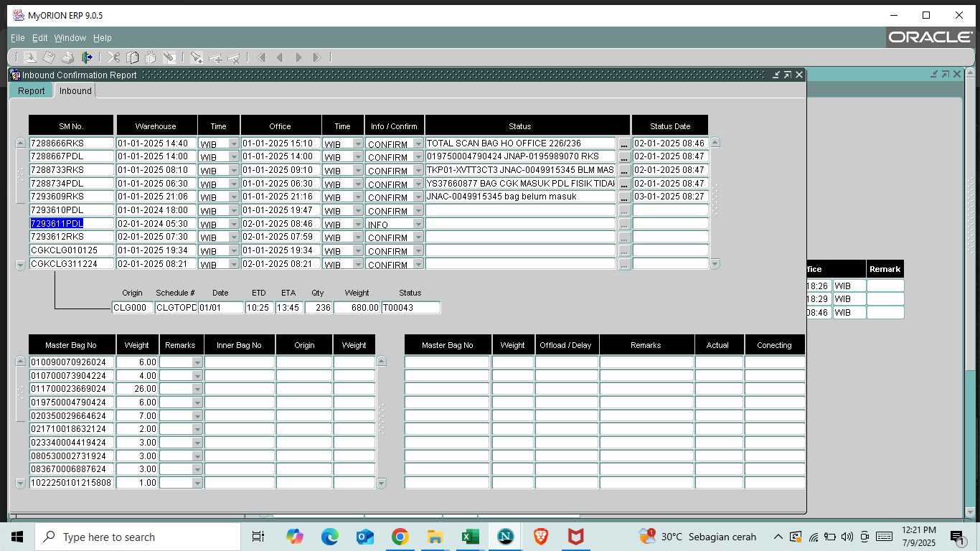Open Excel from the taskbar
Screen dimensions: 980x551
click(470, 537)
